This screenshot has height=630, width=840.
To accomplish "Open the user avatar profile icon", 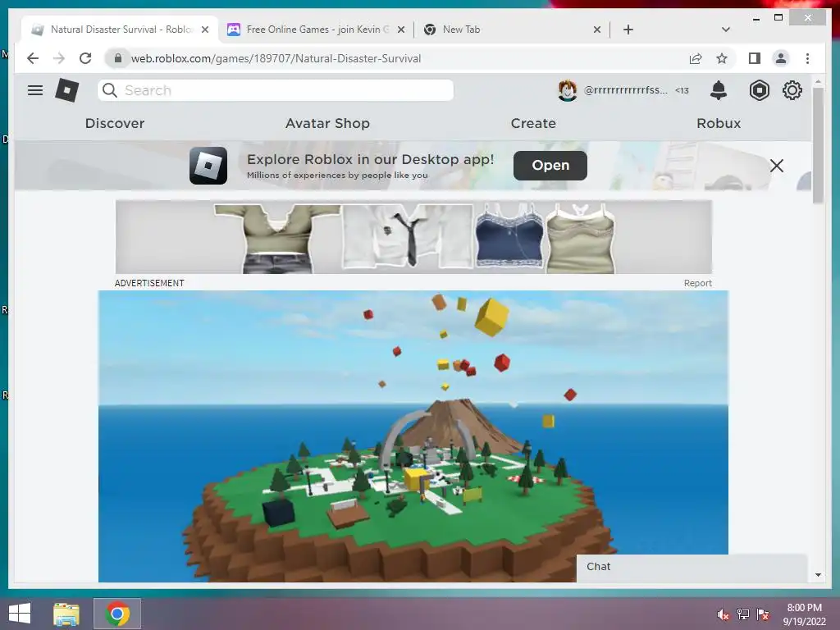I will [568, 90].
